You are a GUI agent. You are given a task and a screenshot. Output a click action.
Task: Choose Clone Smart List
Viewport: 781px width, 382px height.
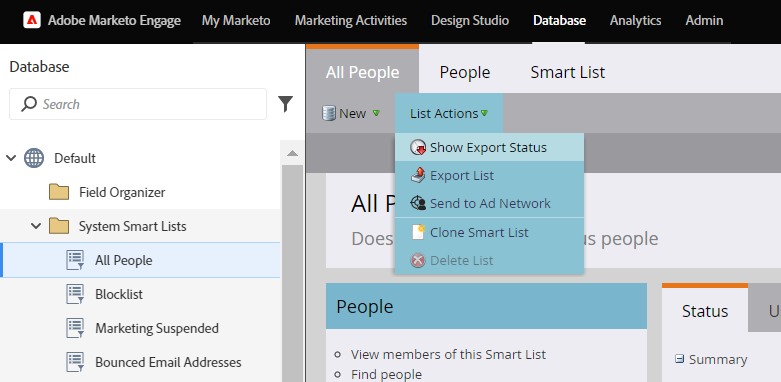pos(489,232)
